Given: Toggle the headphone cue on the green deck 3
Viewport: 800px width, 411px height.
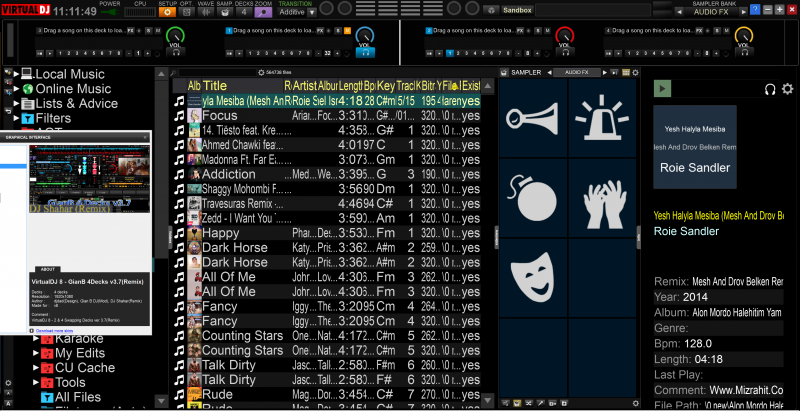Looking at the screenshot, I should coord(176,52).
